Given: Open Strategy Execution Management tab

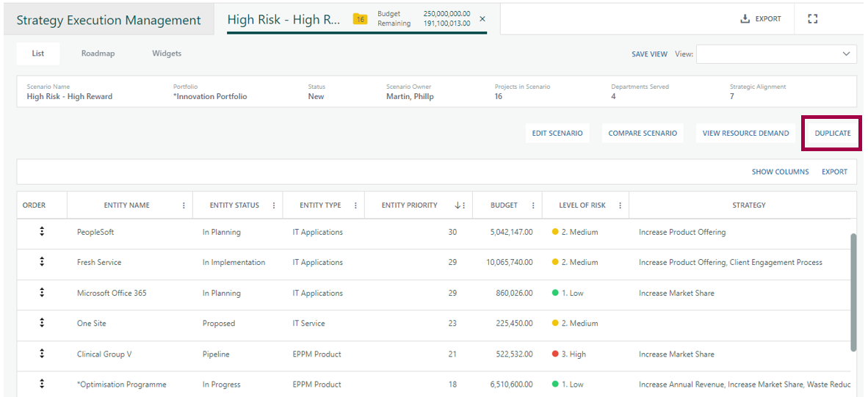Looking at the screenshot, I should tap(109, 21).
